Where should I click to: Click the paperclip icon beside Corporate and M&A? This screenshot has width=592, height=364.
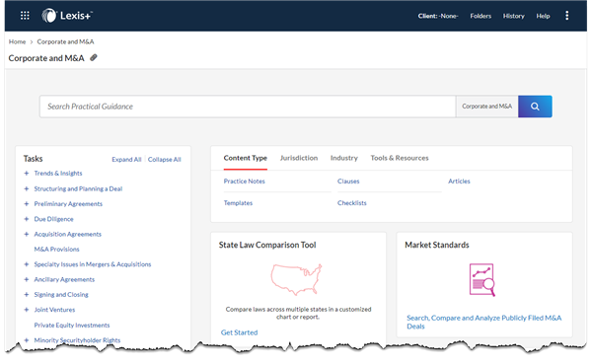point(94,58)
